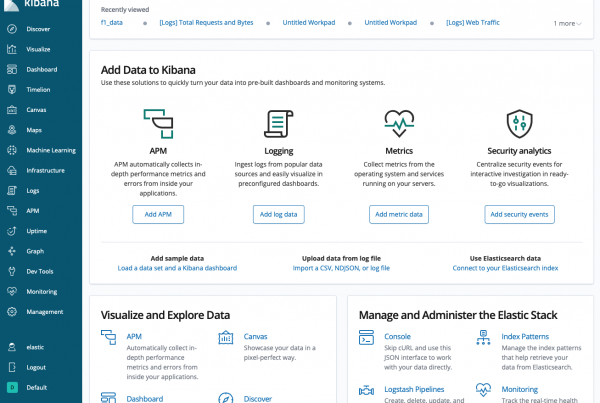Click the Monitoring heartbeat sidebar icon
Viewport: 600px width, 403px height.
tap(12, 292)
